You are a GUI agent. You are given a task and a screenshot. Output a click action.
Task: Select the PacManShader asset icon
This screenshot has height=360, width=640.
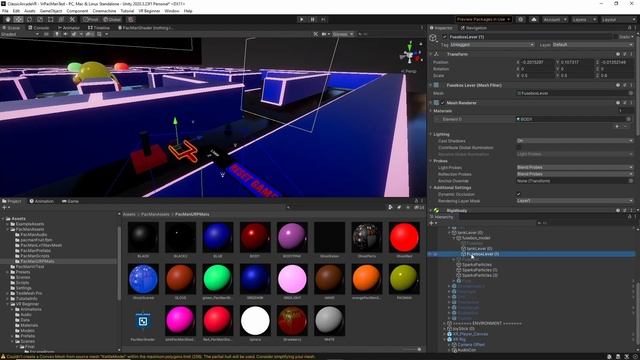[143, 321]
